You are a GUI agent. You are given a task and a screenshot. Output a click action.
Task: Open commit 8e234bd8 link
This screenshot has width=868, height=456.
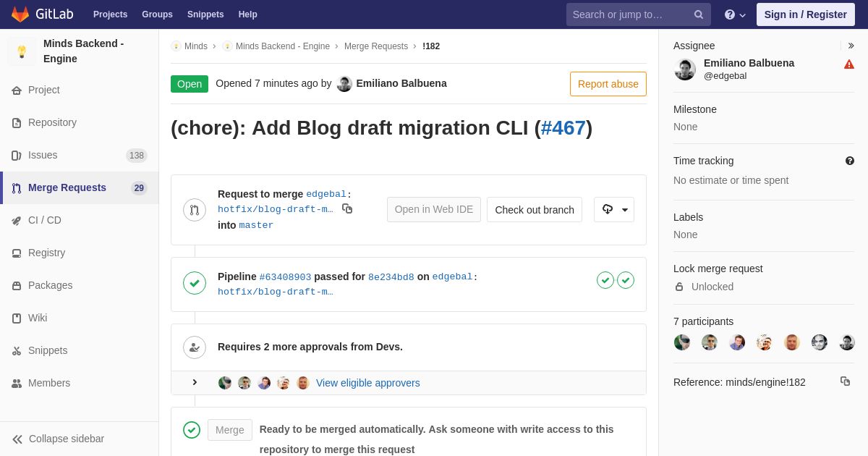391,277
